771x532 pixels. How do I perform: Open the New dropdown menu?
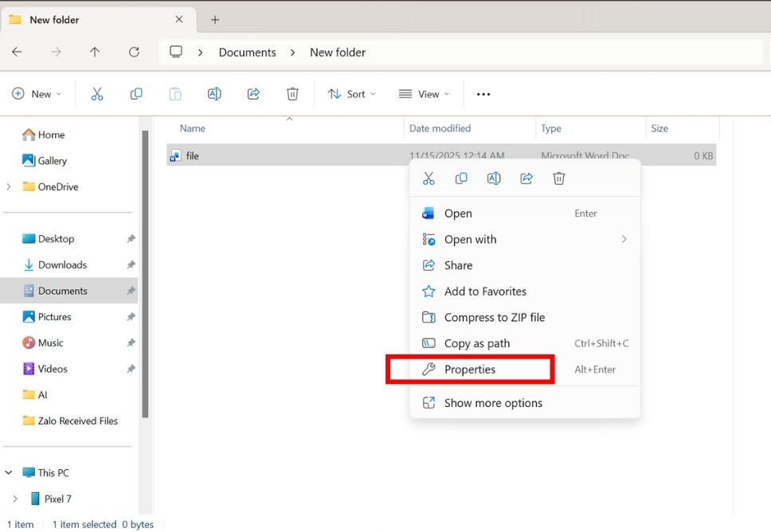pos(37,93)
